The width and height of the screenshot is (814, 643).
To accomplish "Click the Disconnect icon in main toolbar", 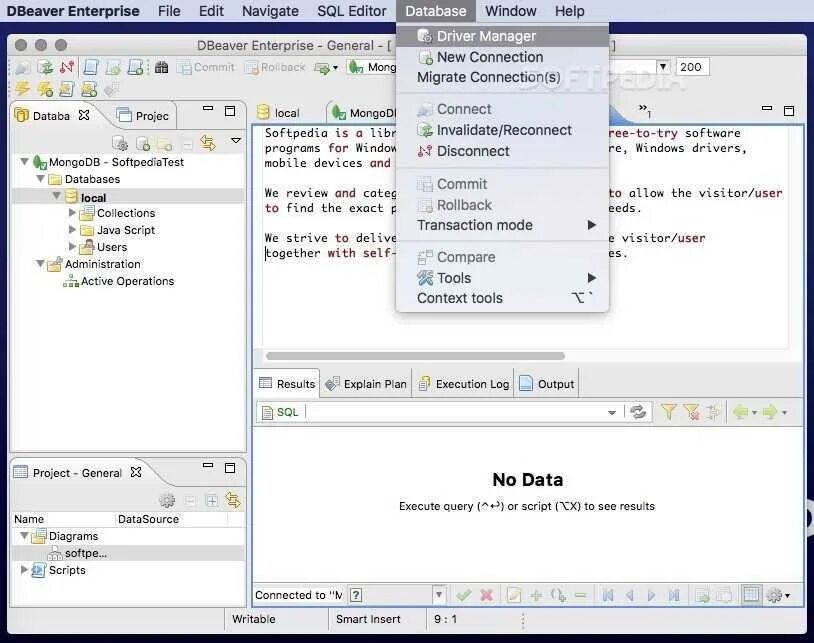I will coord(67,67).
